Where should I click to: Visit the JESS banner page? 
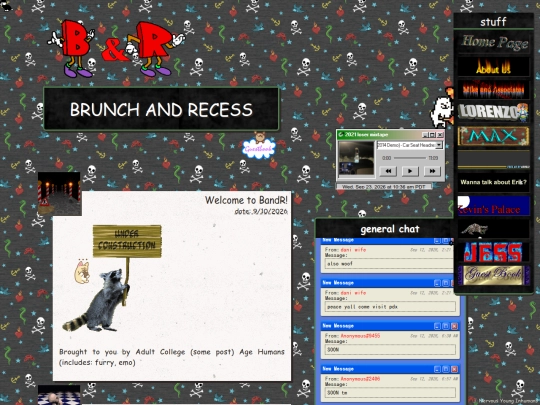(x=494, y=252)
